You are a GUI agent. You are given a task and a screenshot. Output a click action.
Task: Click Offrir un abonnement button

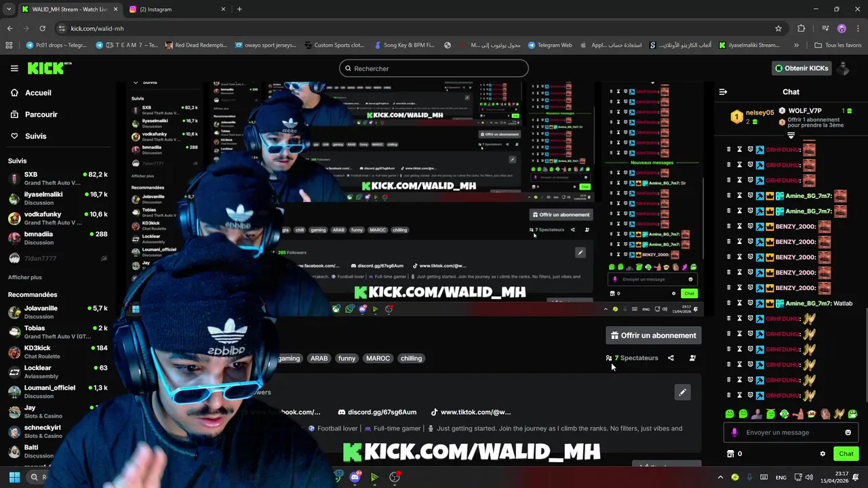[653, 335]
